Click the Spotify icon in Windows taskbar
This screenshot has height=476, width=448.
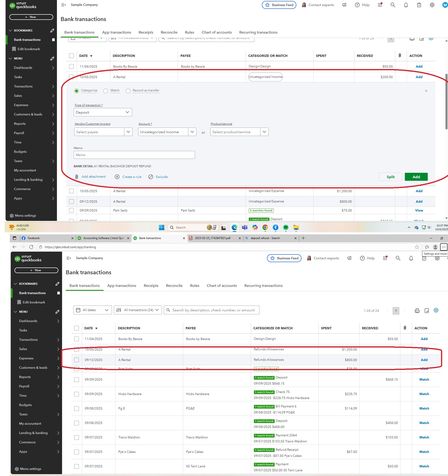(286, 227)
